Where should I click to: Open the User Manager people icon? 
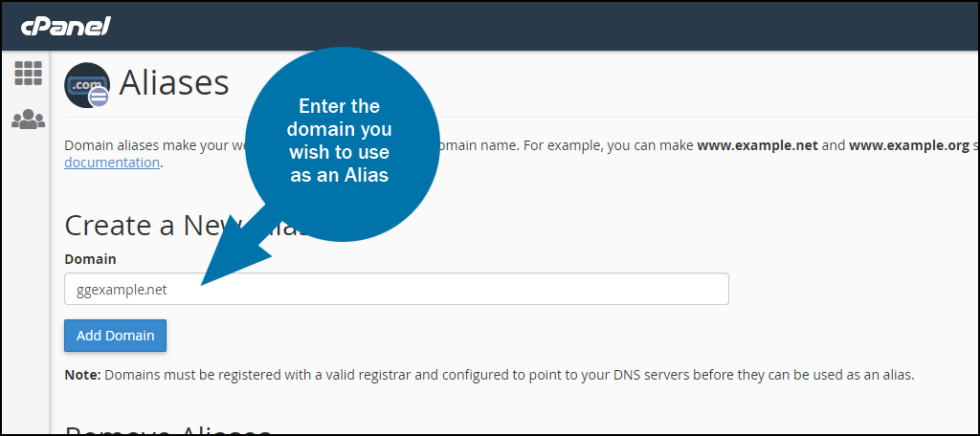tap(28, 119)
